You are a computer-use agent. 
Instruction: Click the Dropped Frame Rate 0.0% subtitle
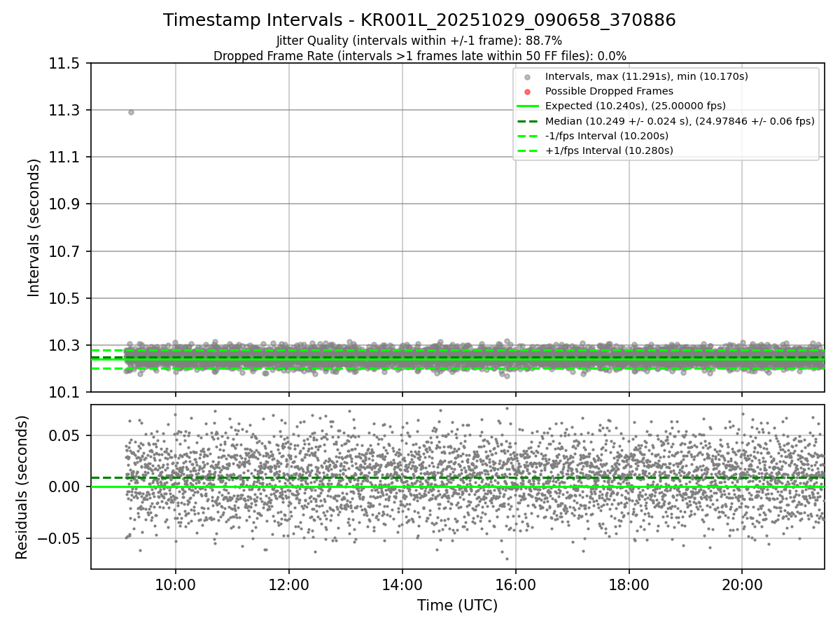coord(420,56)
